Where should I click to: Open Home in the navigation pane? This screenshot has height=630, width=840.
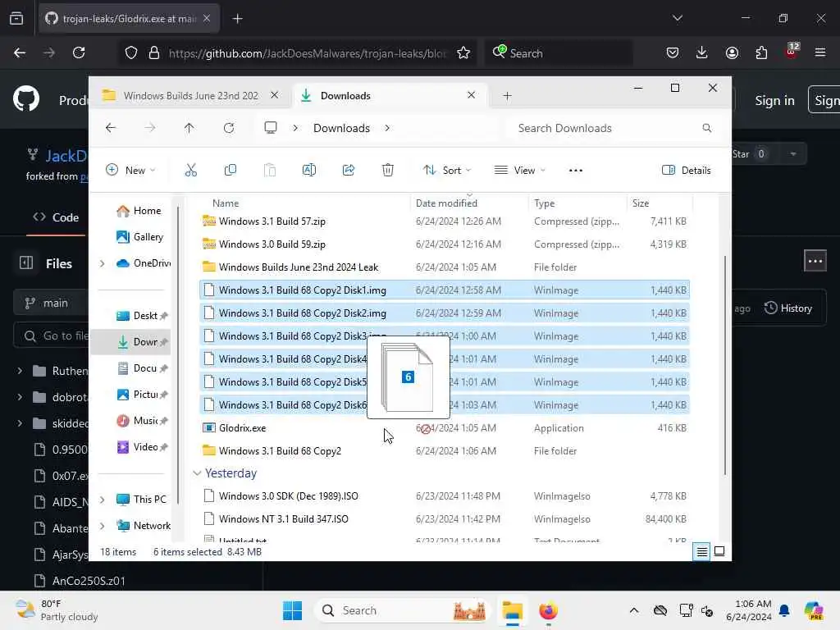point(139,211)
